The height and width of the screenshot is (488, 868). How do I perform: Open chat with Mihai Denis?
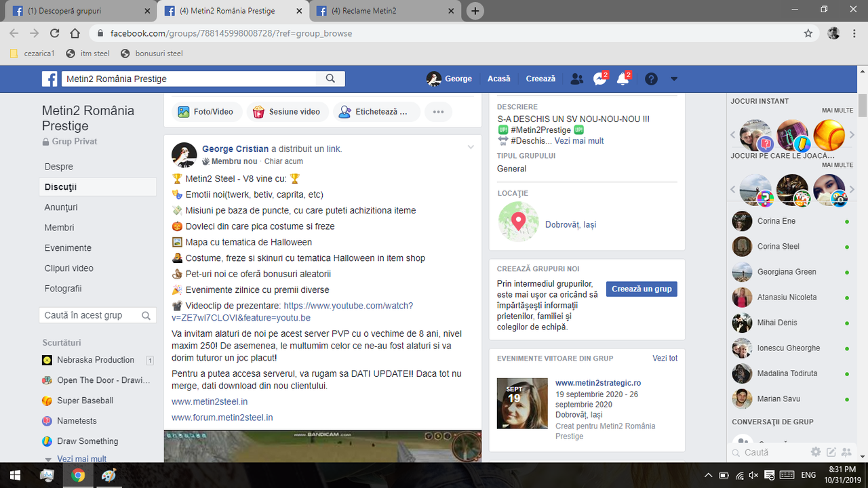[790, 323]
